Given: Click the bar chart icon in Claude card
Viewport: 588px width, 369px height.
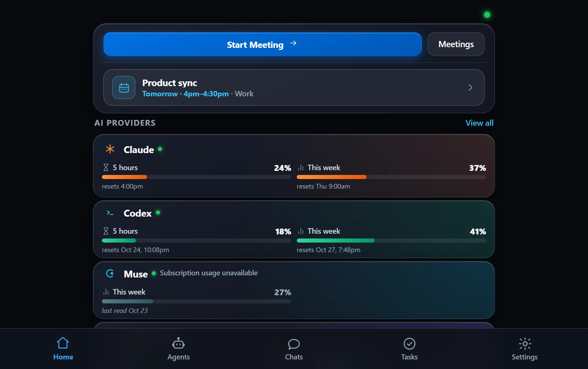Looking at the screenshot, I should [x=301, y=167].
